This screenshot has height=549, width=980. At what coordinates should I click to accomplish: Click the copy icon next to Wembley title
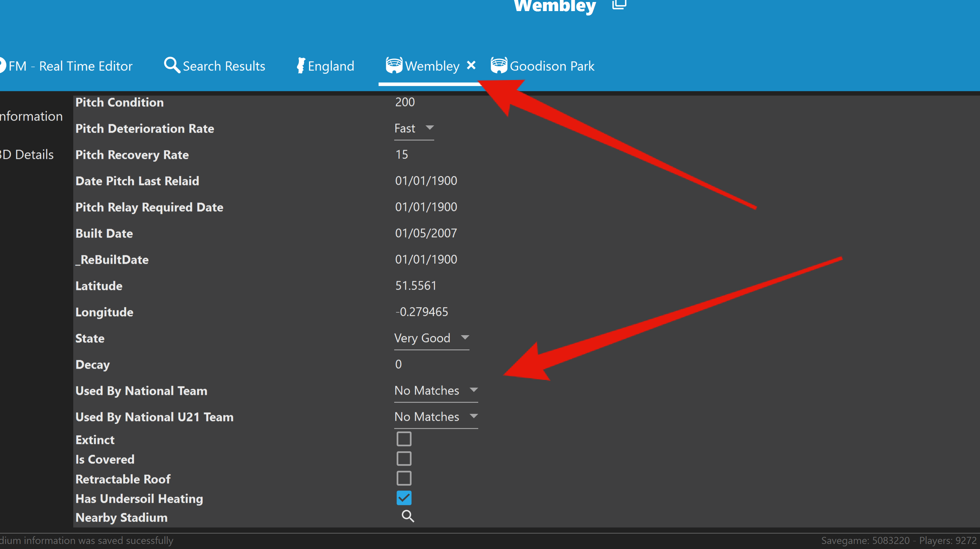click(x=619, y=5)
